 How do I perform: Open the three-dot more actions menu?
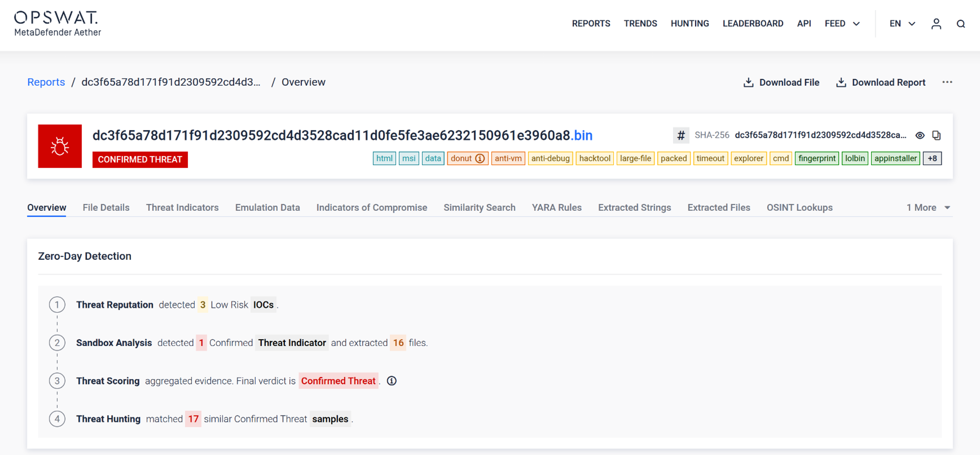(947, 82)
